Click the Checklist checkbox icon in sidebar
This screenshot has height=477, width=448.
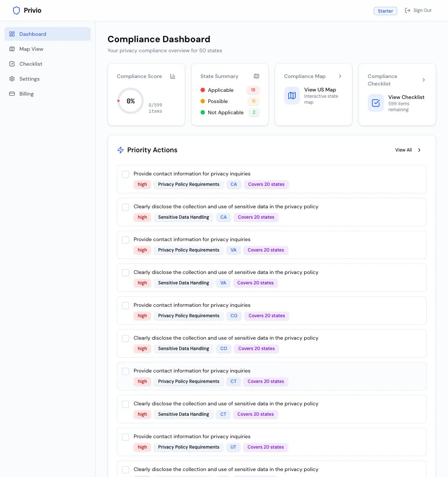point(12,64)
